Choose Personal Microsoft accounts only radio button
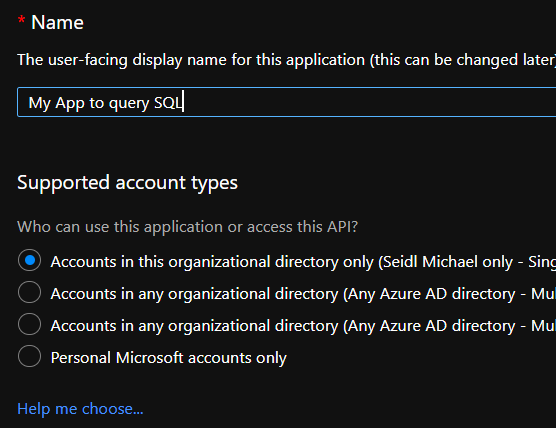This screenshot has width=556, height=428. tap(29, 356)
